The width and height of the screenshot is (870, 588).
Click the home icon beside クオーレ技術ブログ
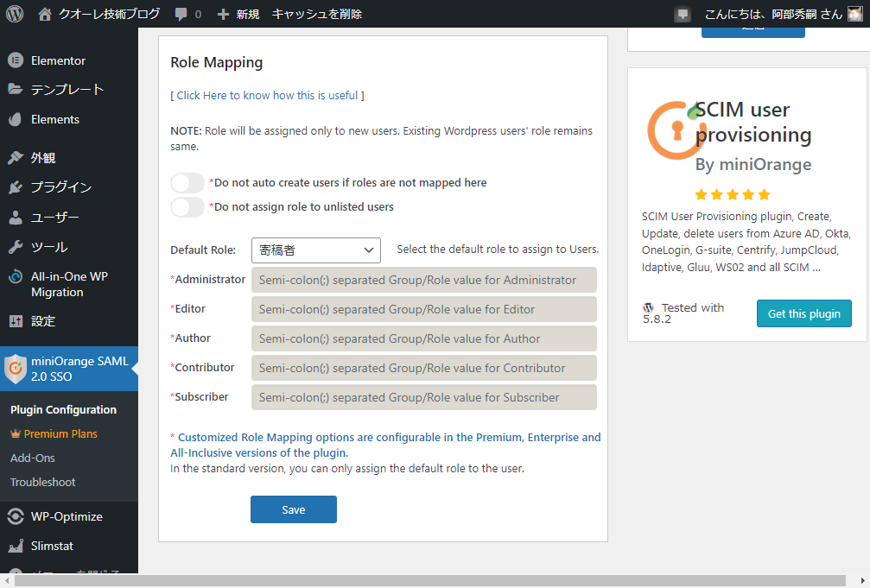[46, 14]
